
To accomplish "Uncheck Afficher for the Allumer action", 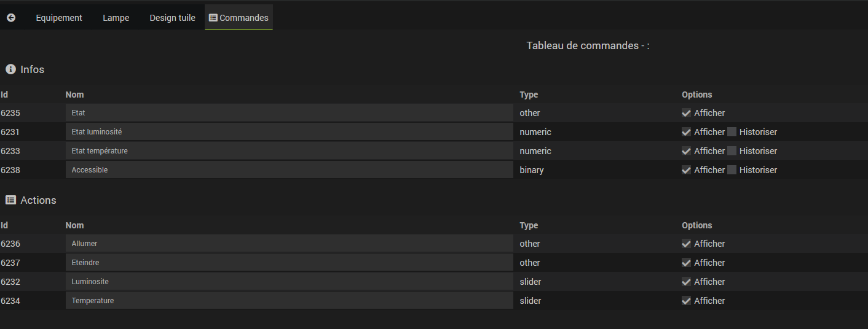I will 686,244.
